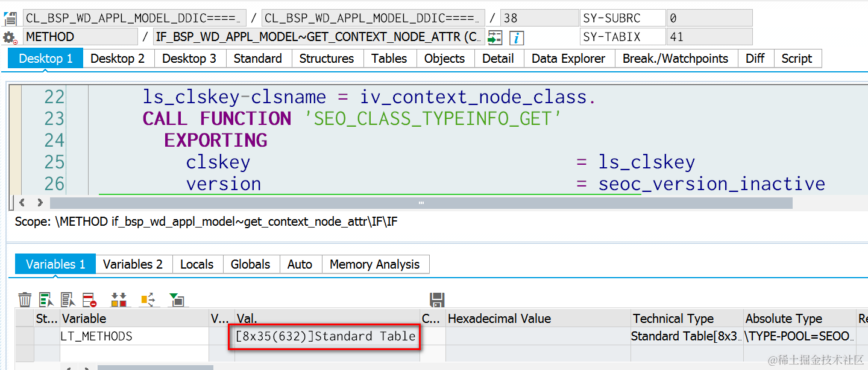Open the Standard tab

[258, 59]
